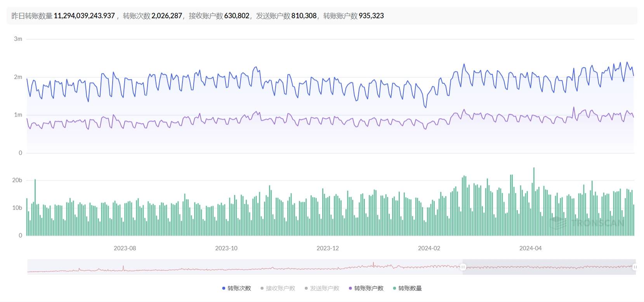Click the 2023-08 x-axis label
The height and width of the screenshot is (302, 644).
(x=125, y=248)
